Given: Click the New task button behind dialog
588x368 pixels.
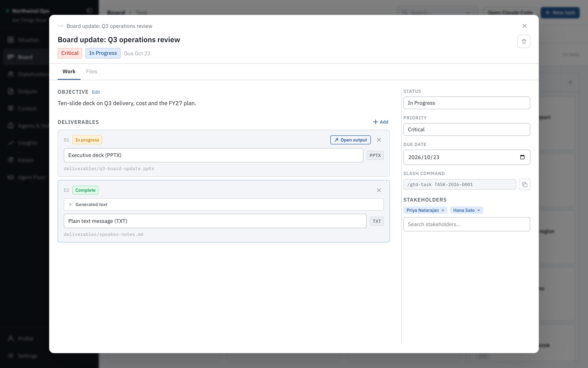Looking at the screenshot, I should 560,13.
